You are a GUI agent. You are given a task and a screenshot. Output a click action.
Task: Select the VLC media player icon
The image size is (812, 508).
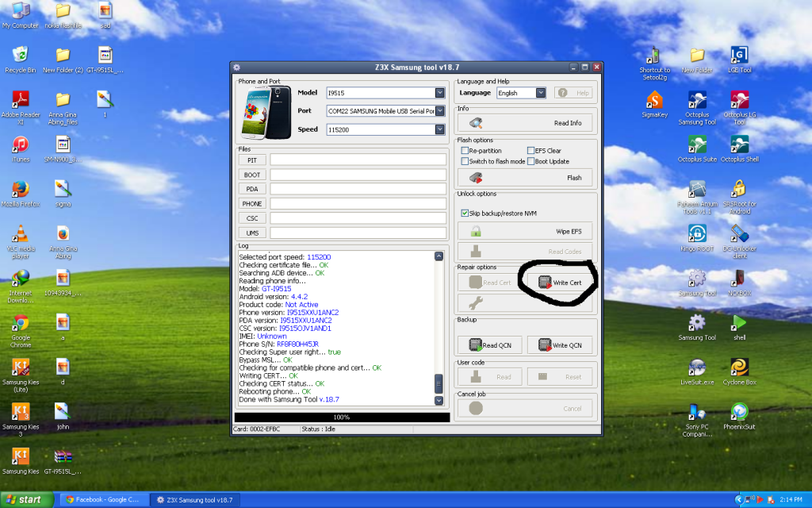[21, 241]
